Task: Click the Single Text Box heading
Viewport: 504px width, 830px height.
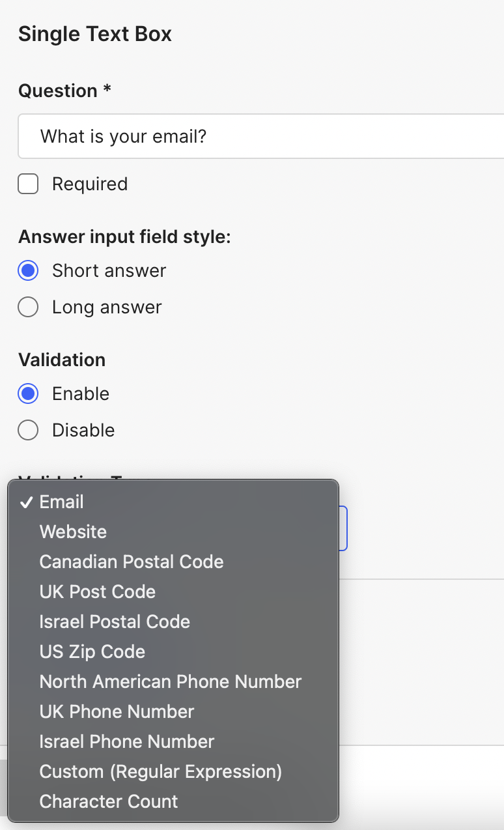Action: pyautogui.click(x=95, y=34)
